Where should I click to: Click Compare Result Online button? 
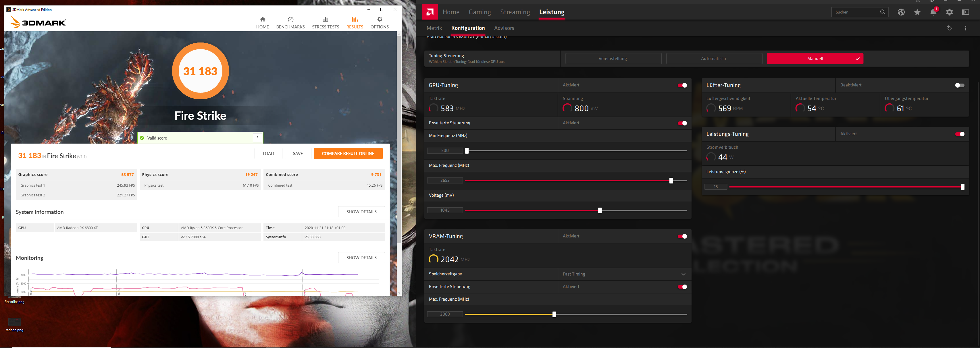[x=348, y=154]
